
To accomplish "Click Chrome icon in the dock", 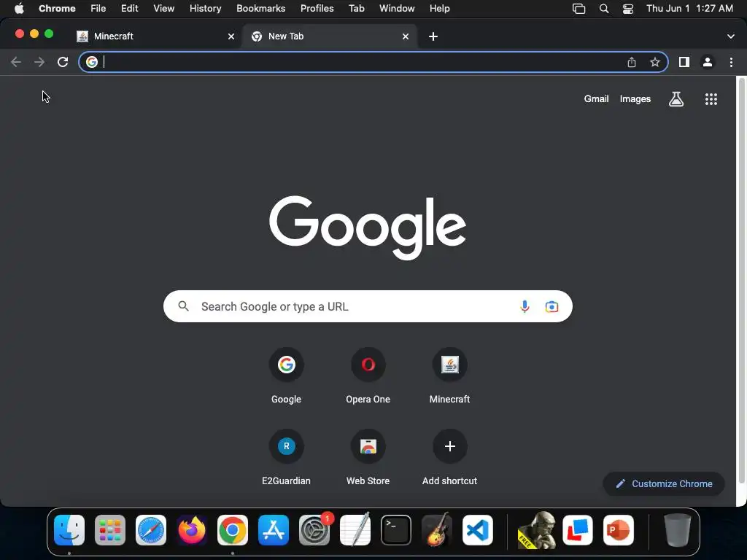I will click(233, 530).
